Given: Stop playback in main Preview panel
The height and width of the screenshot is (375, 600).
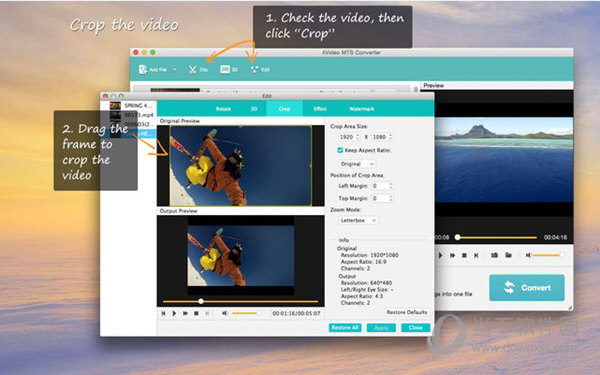Looking at the screenshot, I should 464,255.
